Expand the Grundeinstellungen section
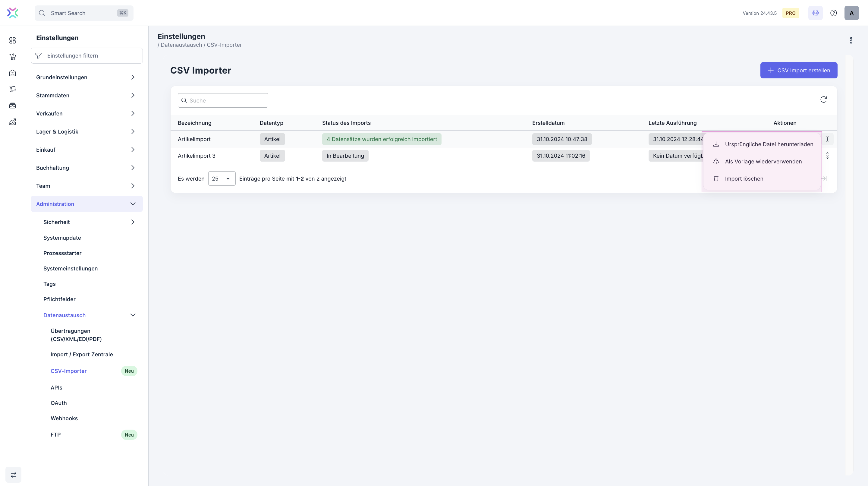The image size is (868, 486). [x=133, y=77]
